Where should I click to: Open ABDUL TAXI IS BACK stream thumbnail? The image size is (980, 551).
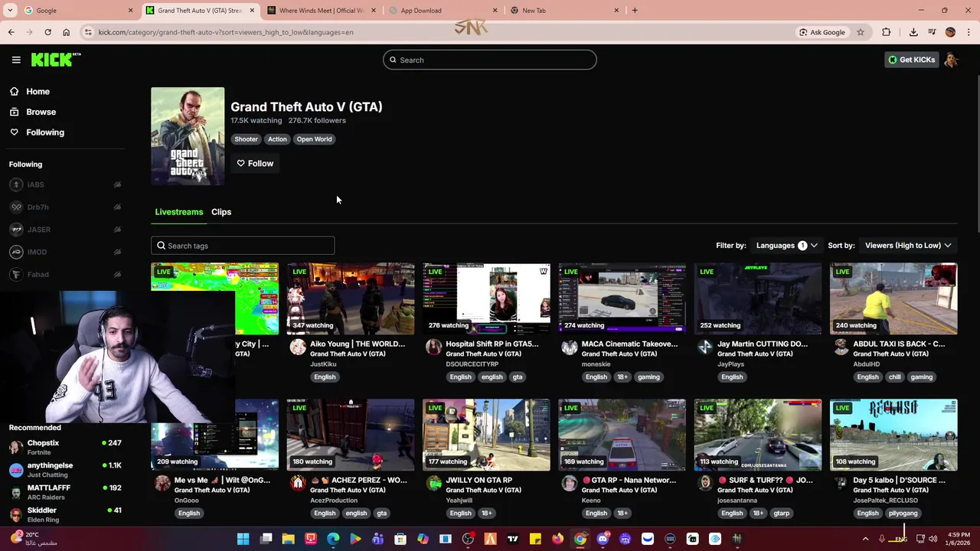tap(893, 298)
